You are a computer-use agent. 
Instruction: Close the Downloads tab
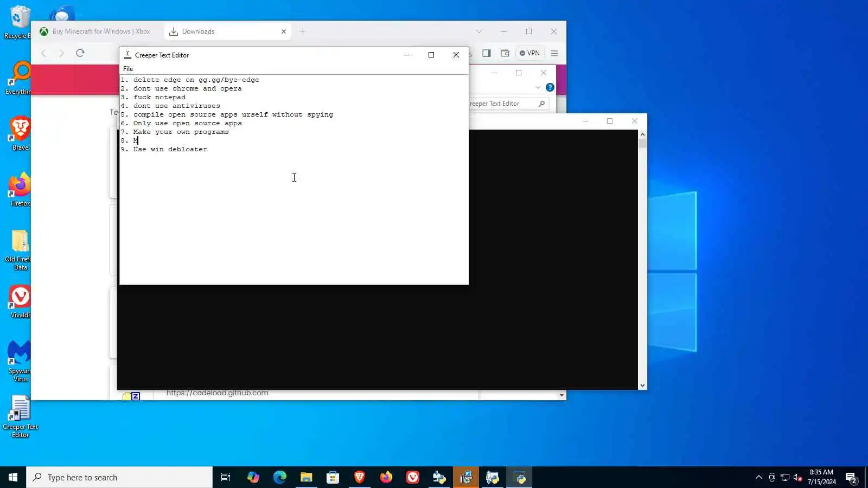pos(283,31)
